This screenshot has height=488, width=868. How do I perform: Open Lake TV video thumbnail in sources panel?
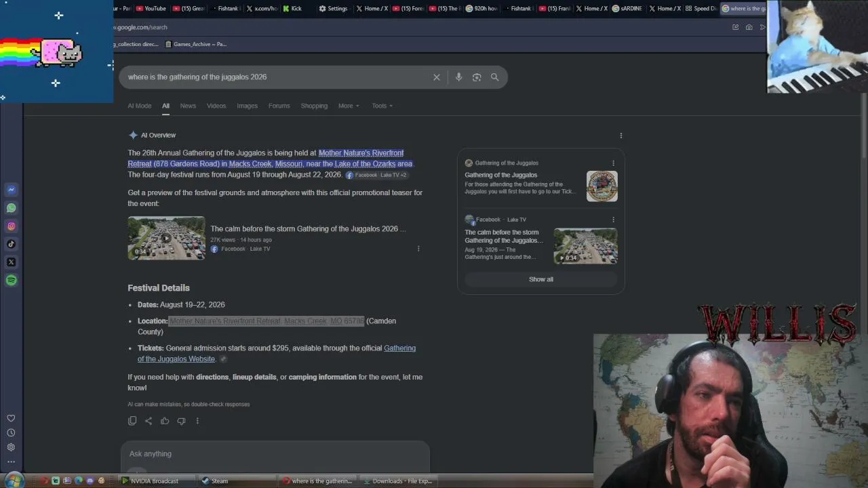pyautogui.click(x=586, y=245)
